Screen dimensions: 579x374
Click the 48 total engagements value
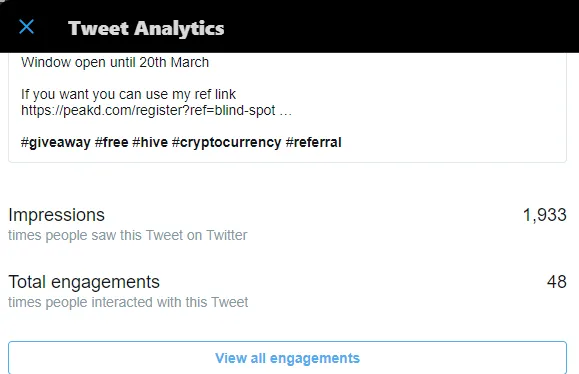tap(556, 282)
